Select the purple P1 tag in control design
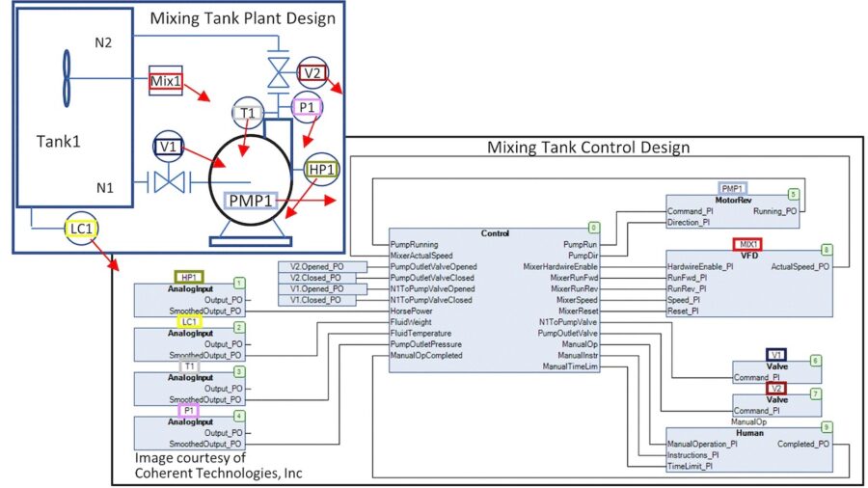Viewport: 868px width, 488px height. (x=189, y=410)
